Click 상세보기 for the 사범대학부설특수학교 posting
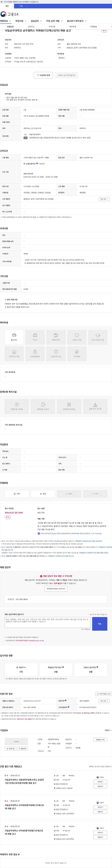The image size is (112, 868). point(100,782)
